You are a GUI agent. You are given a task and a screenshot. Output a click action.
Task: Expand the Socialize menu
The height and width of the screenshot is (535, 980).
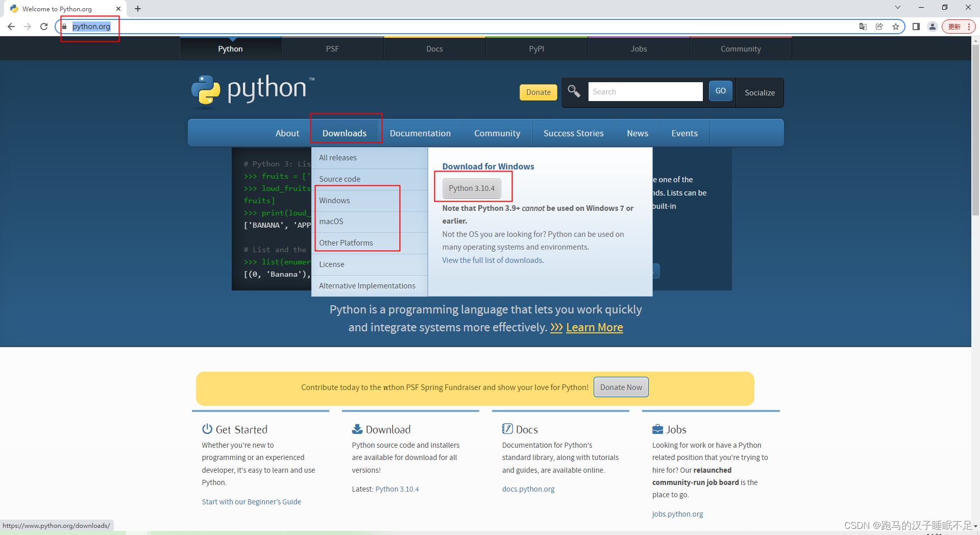pyautogui.click(x=759, y=92)
